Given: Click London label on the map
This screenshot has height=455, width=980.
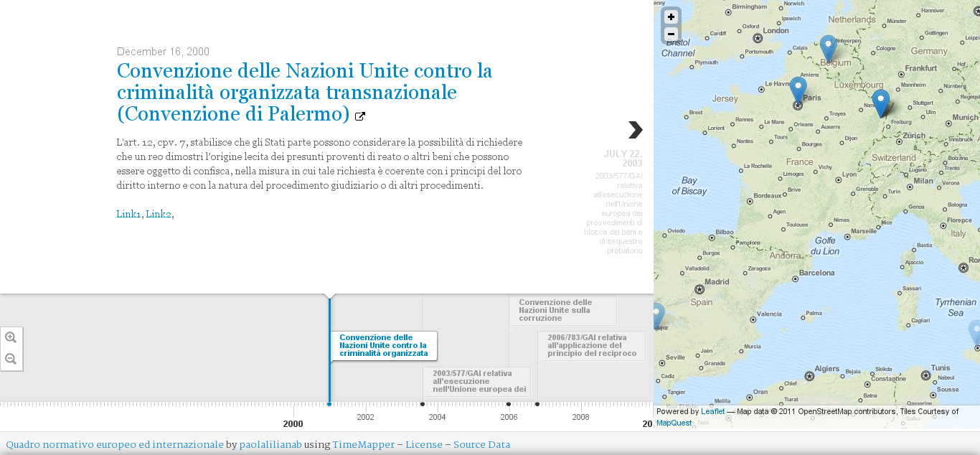Looking at the screenshot, I should (x=776, y=31).
